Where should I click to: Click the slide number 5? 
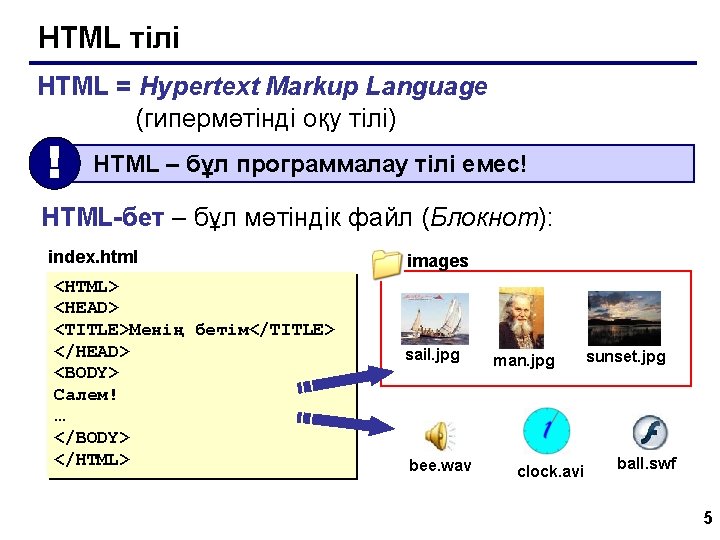[x=708, y=517]
